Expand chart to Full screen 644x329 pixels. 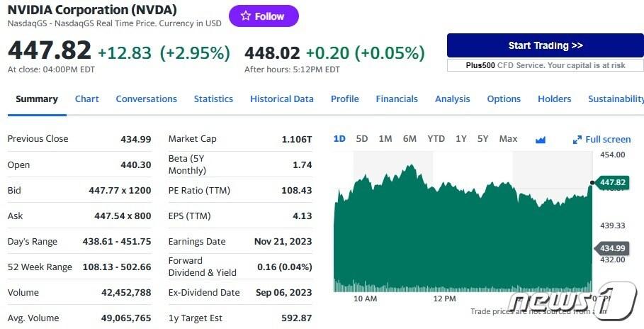coord(601,140)
